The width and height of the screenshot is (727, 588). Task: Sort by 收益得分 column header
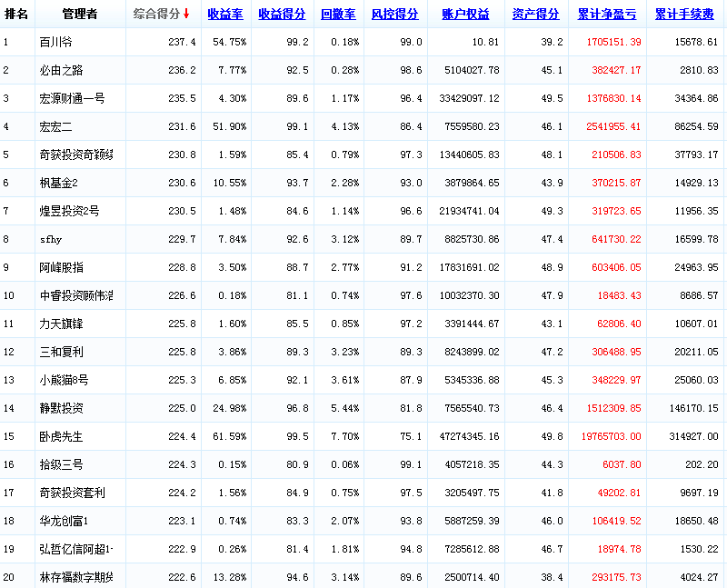coord(282,15)
